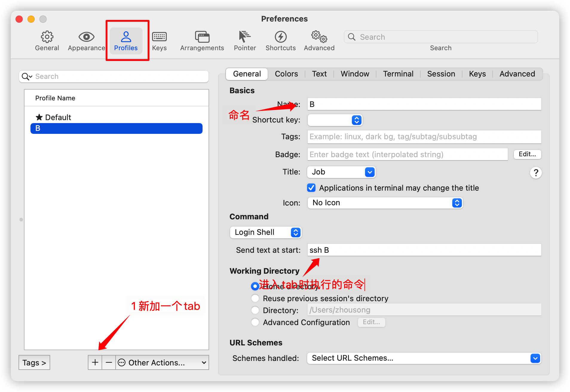Open the Arrangements preferences pane
The image size is (570, 392).
pyautogui.click(x=202, y=41)
